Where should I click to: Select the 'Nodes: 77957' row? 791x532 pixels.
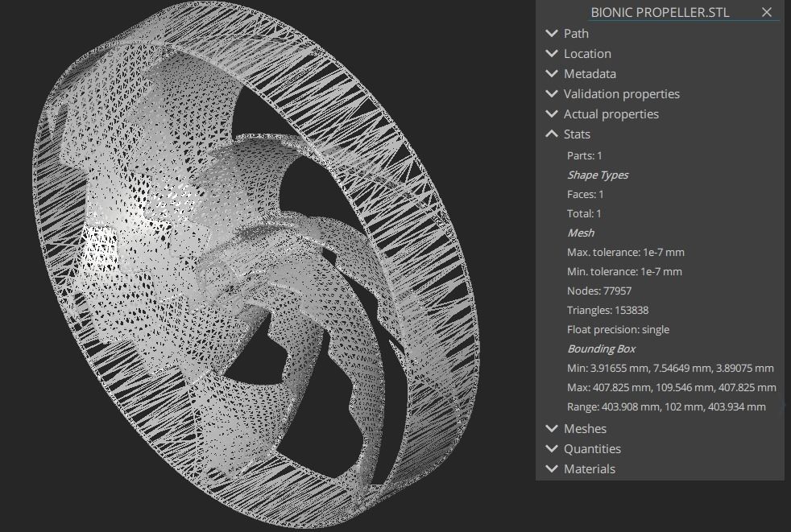[598, 291]
